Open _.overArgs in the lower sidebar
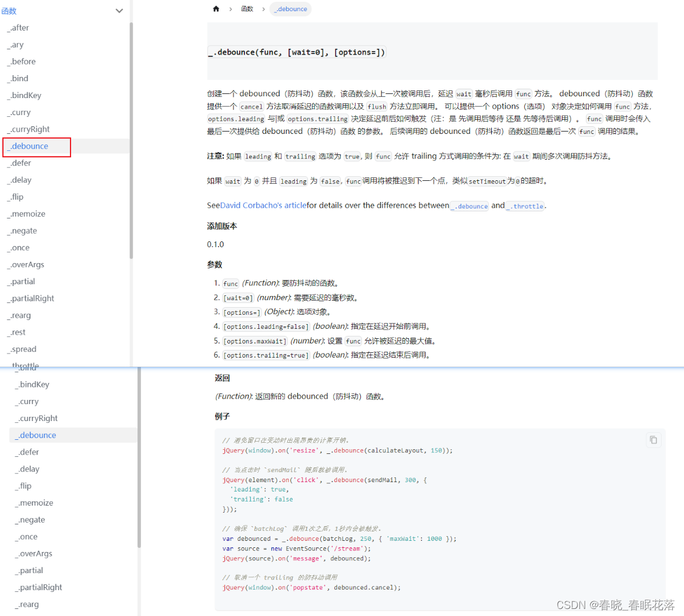Image resolution: width=684 pixels, height=616 pixels. 33,554
